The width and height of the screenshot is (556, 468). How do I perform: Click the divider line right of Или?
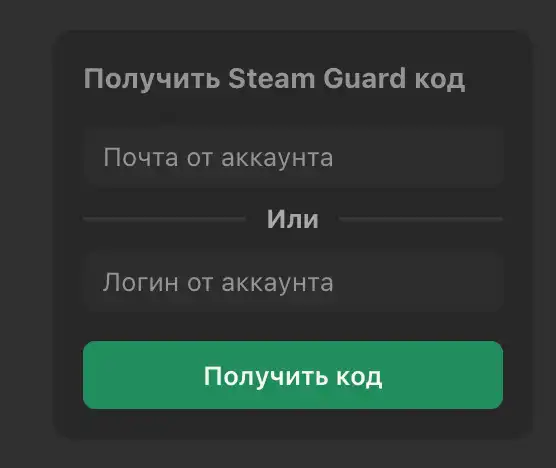click(421, 219)
